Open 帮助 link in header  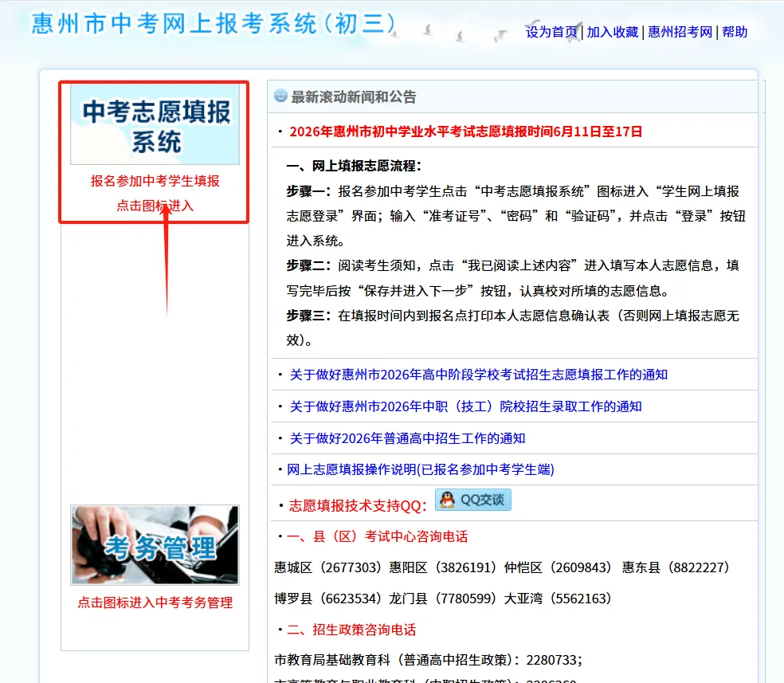coord(735,32)
